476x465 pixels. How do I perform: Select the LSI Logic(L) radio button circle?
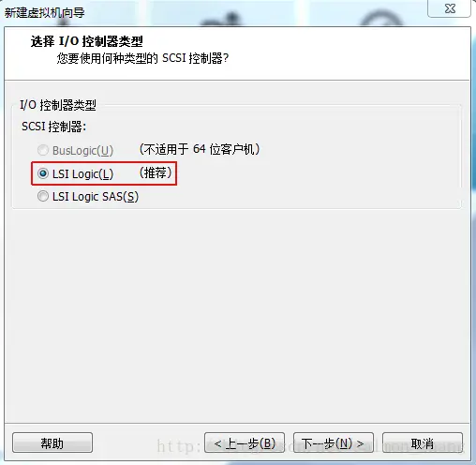point(43,173)
